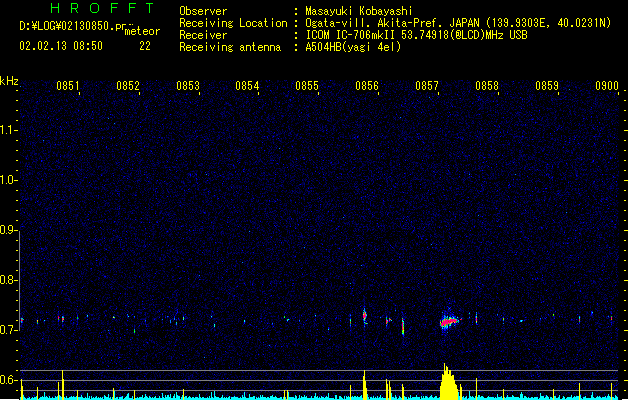
Task: Select the 0855 time marker
Action: [307, 85]
